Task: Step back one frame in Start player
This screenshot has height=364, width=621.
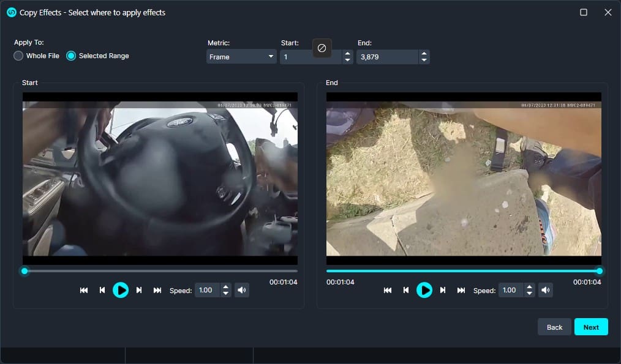Action: point(102,290)
